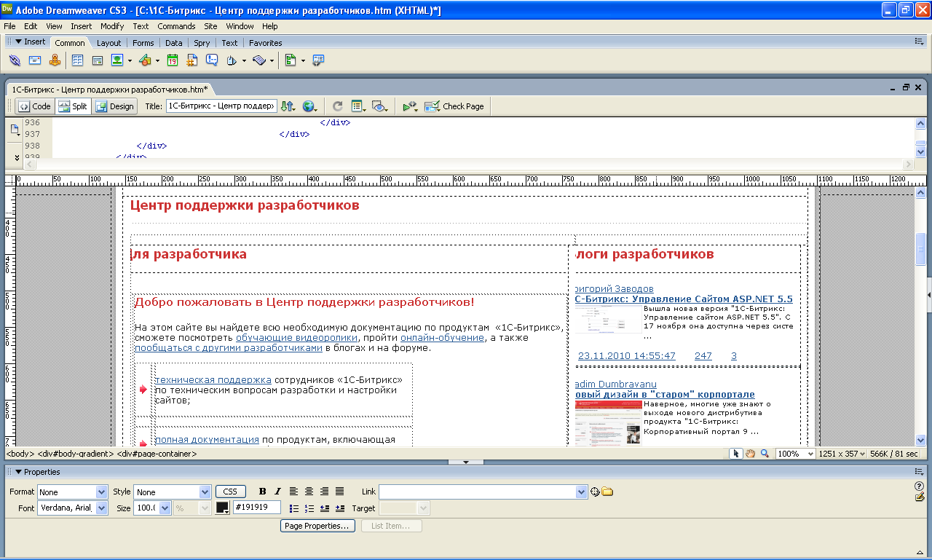
Task: Switch to the Layout insert tab
Action: point(109,43)
